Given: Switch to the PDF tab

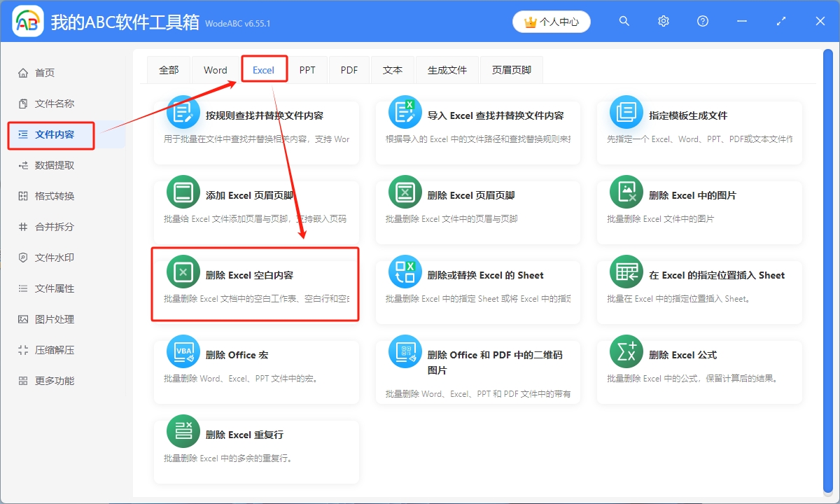Looking at the screenshot, I should [x=349, y=70].
